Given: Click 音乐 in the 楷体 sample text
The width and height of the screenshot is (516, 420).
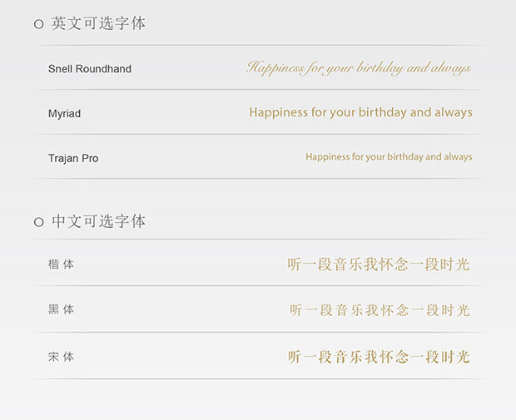Looking at the screenshot, I should click(x=349, y=264).
